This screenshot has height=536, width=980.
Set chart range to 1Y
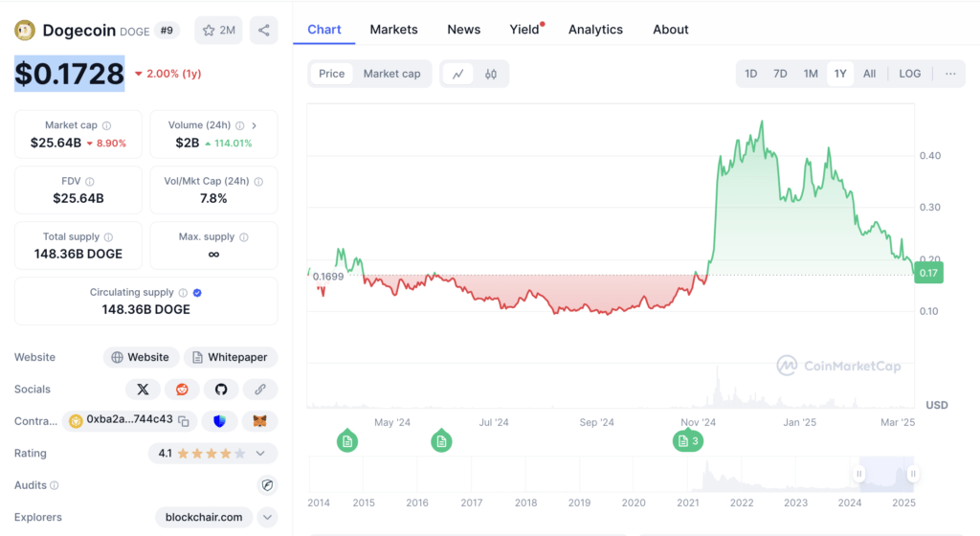[x=840, y=74]
